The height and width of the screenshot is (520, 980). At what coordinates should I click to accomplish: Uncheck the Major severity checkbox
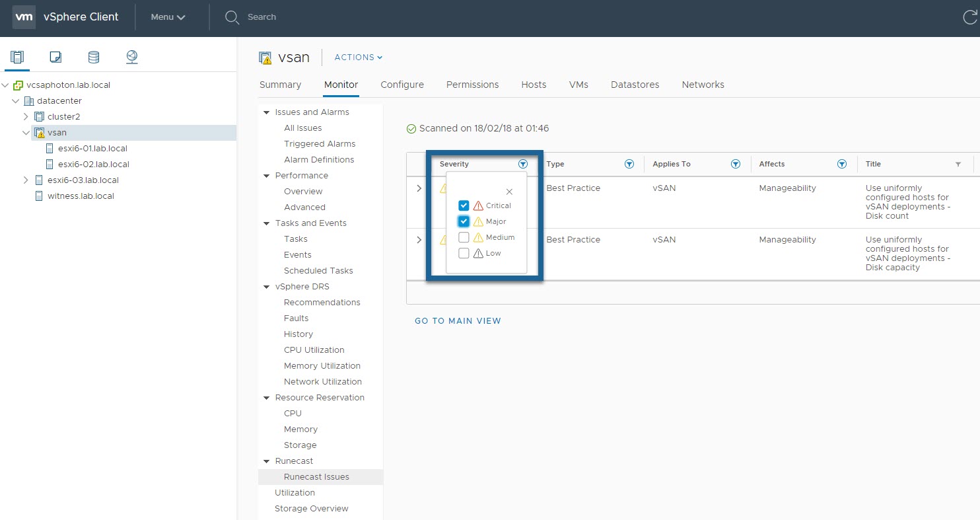pyautogui.click(x=464, y=221)
